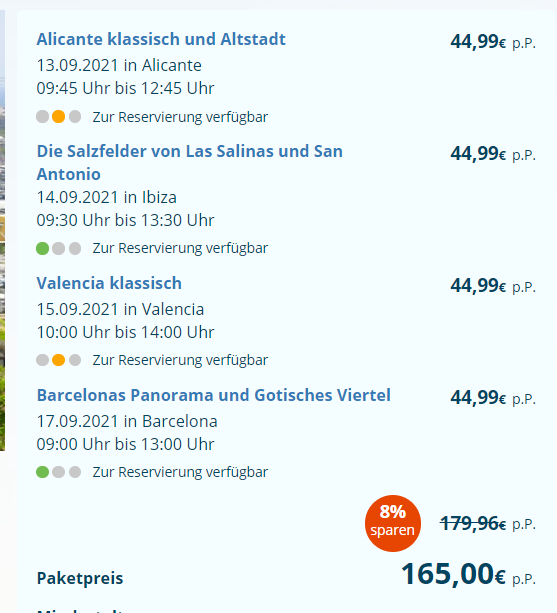
Task: Open Barcelonas Panorama und Gotisches Viertel
Action: [213, 395]
